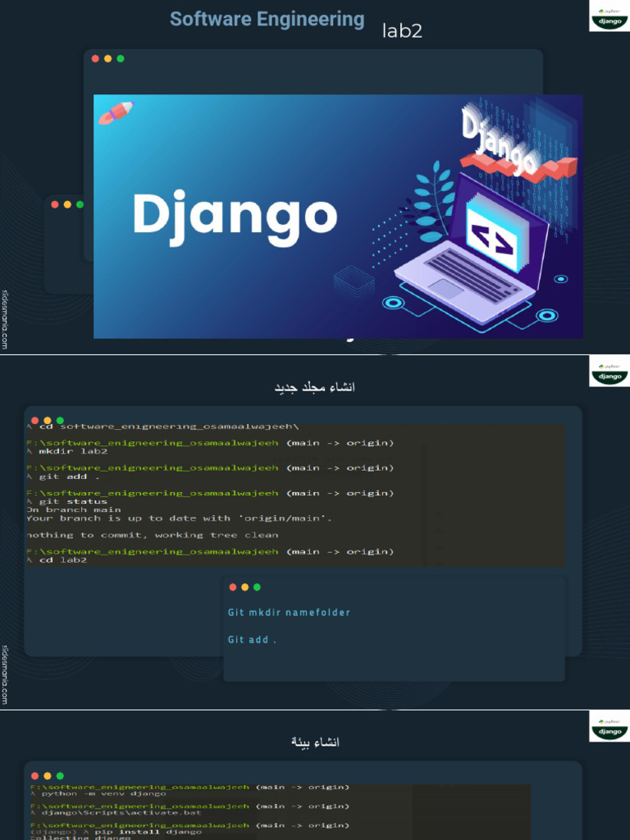Click the "django\Scripts\activate.bat" command
The height and width of the screenshot is (840, 630).
click(121, 813)
